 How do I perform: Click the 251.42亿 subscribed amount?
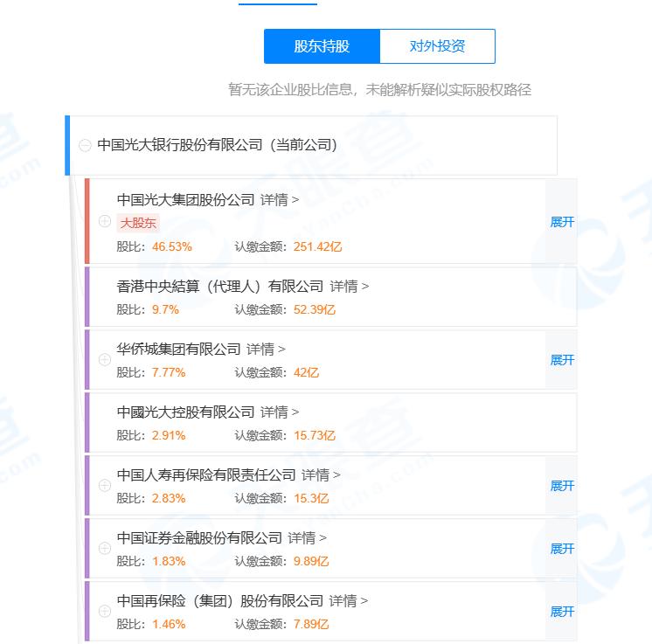[317, 246]
